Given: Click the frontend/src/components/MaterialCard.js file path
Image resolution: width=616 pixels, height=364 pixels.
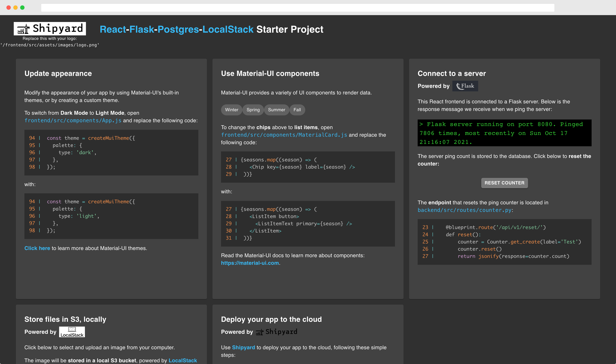Looking at the screenshot, I should tap(284, 135).
